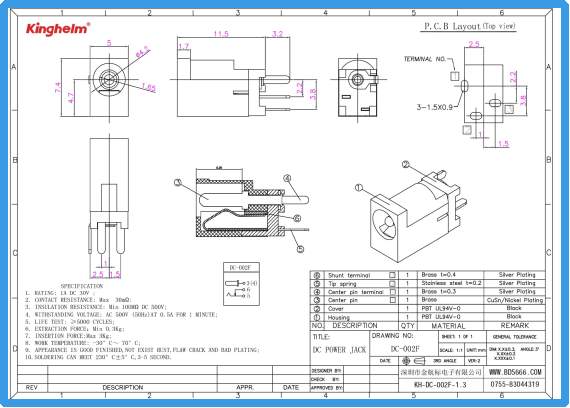Click the APPROVED BY label
Screen dimensions: 570x408
[x=326, y=388]
